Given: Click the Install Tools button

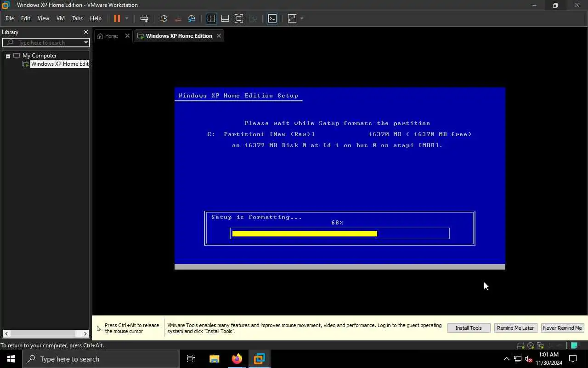Looking at the screenshot, I should pos(469,328).
